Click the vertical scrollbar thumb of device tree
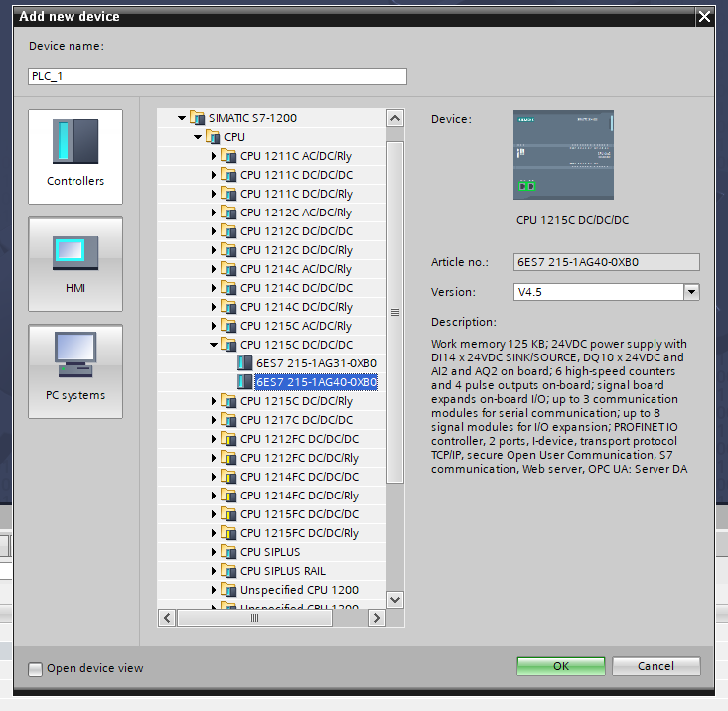728x711 pixels. click(x=395, y=313)
